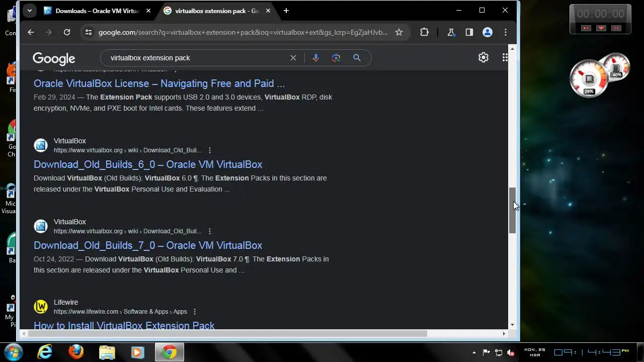Open Windows Explorer from the taskbar

(x=107, y=352)
